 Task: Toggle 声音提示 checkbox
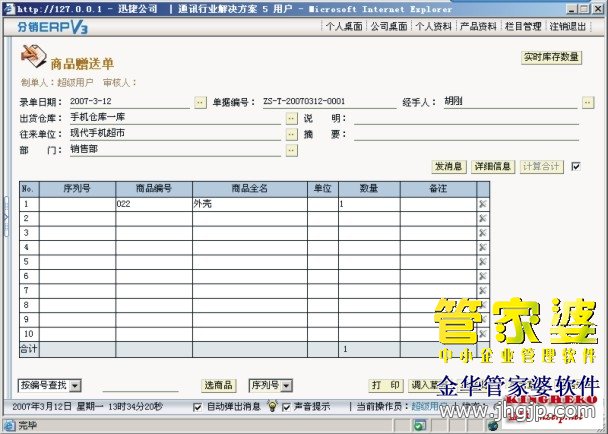286,407
